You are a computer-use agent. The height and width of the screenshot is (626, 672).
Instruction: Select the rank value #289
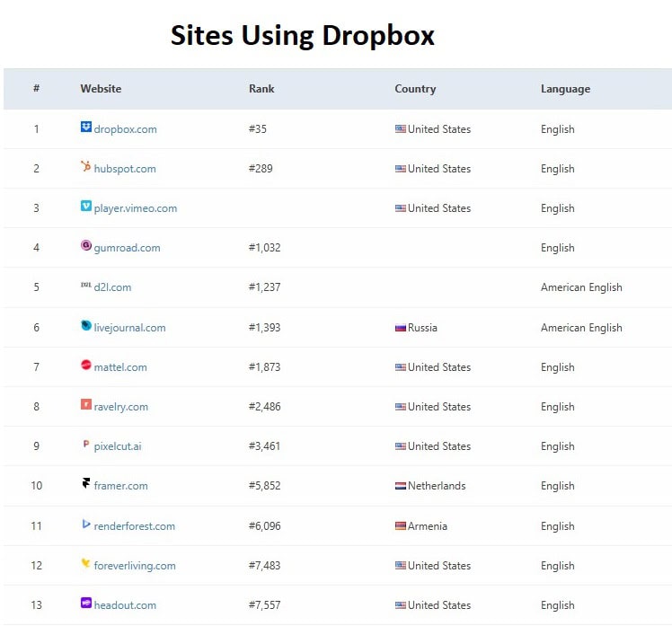coord(261,169)
